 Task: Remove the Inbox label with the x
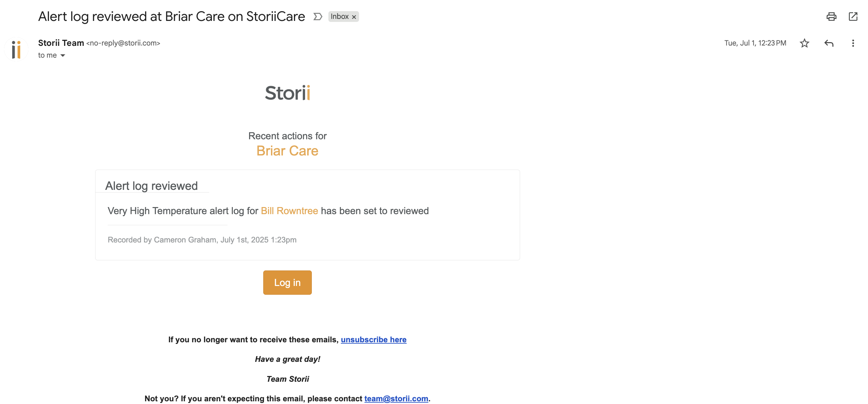click(354, 17)
